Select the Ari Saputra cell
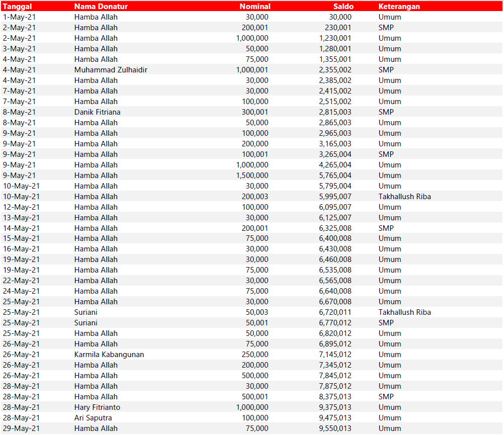The height and width of the screenshot is (435, 504). pyautogui.click(x=93, y=418)
